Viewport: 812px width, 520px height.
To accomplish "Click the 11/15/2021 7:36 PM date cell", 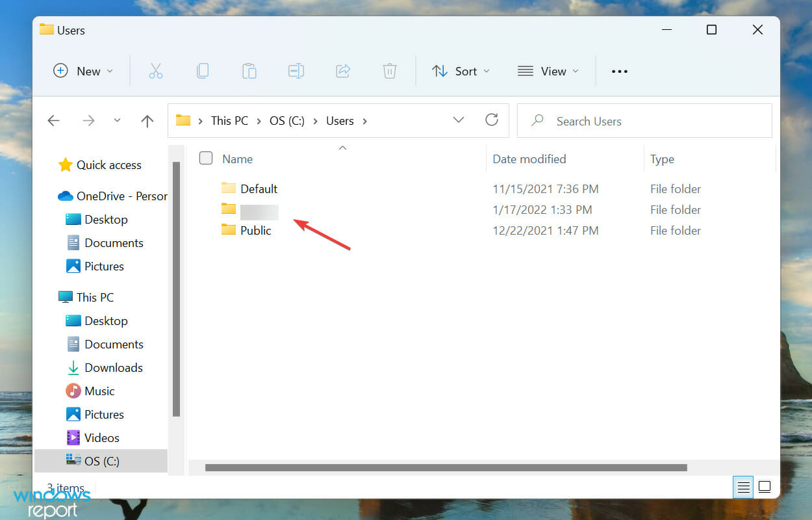I will (546, 188).
